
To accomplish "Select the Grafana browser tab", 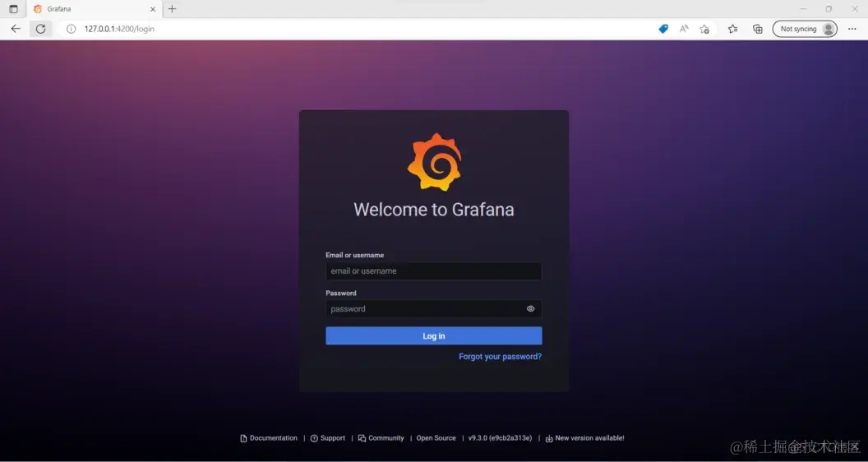I will coord(94,9).
